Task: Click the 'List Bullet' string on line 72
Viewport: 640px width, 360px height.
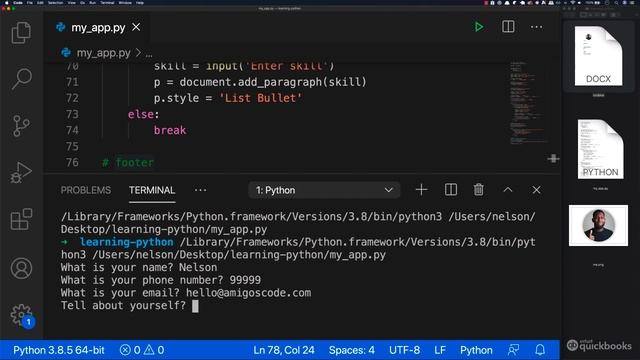Action: (260, 98)
